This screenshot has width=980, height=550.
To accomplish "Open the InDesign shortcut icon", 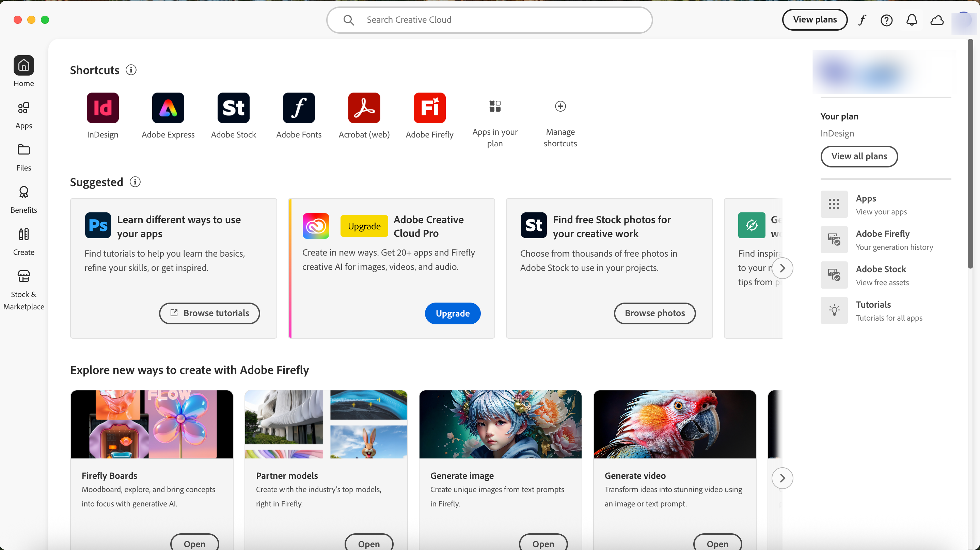I will [102, 108].
